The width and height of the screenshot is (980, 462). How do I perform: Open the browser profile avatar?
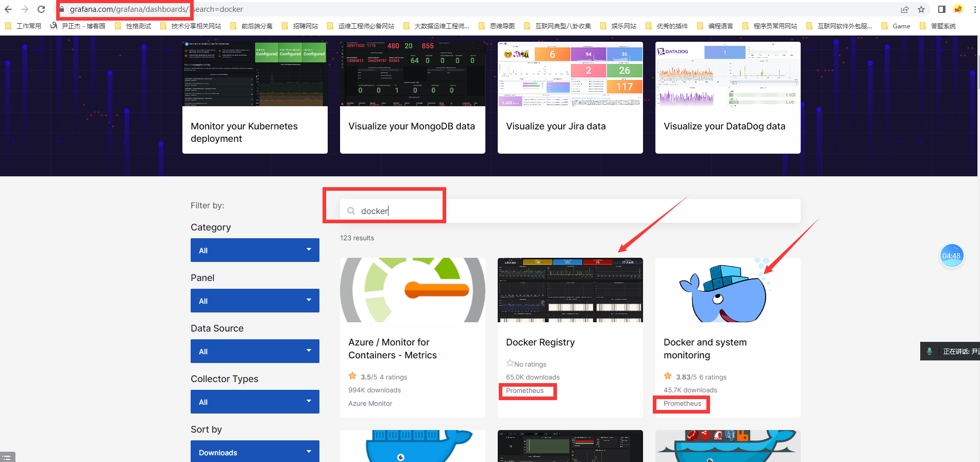(958, 9)
